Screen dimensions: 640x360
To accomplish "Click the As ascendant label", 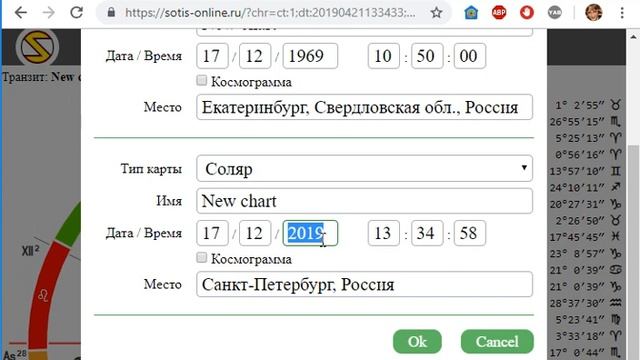I will click(15, 354).
